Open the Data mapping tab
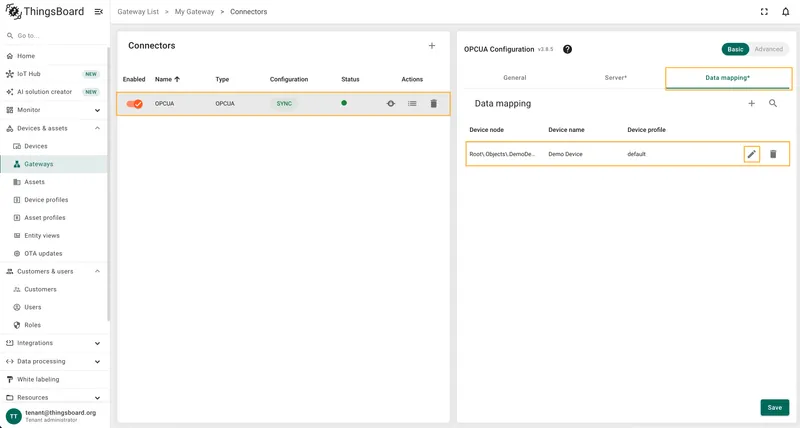The image size is (800, 428). click(x=728, y=78)
